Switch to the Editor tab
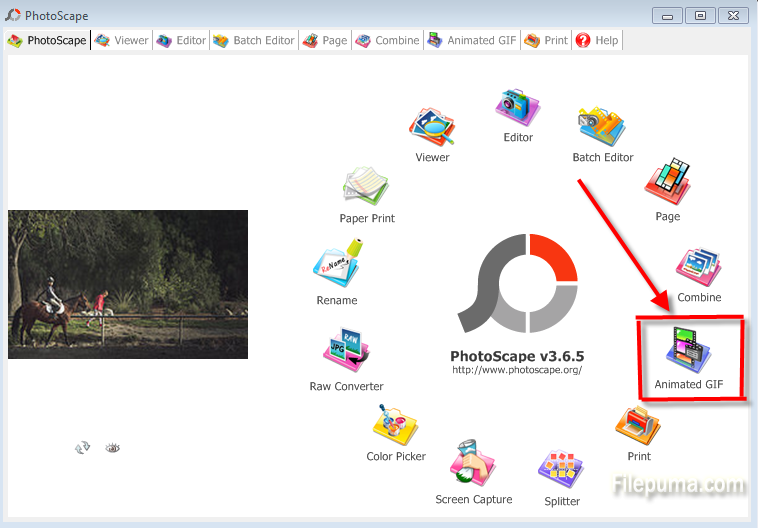Screen dimensions: 758x528 click(x=181, y=40)
